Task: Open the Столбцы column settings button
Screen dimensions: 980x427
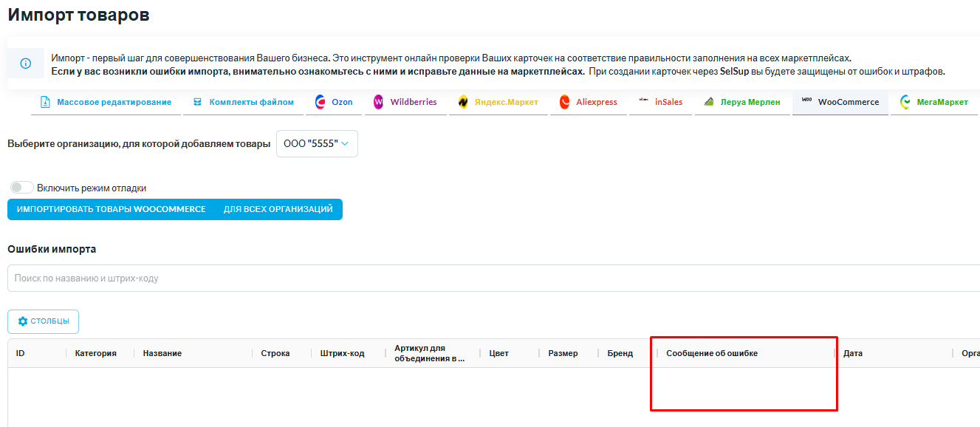Action: (x=43, y=321)
